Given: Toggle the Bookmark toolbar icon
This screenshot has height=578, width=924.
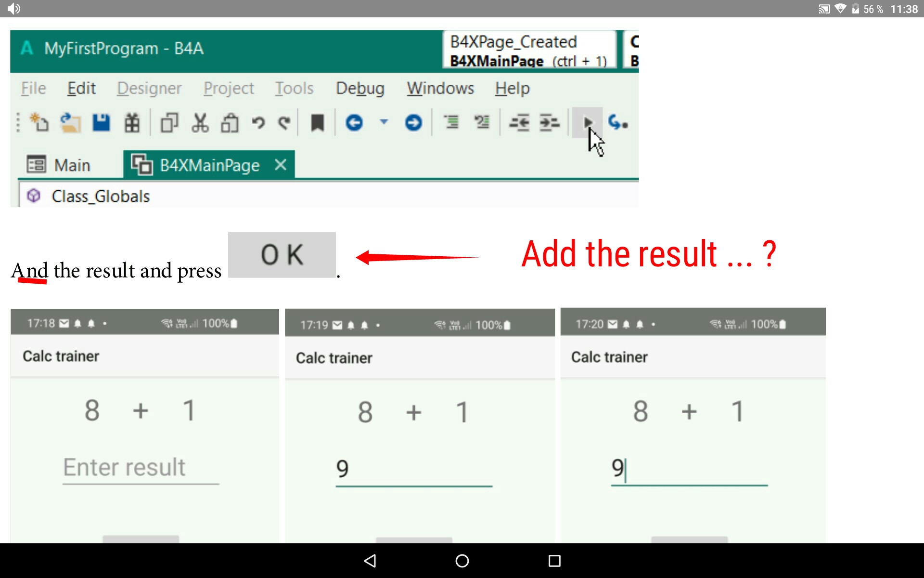Looking at the screenshot, I should 317,123.
